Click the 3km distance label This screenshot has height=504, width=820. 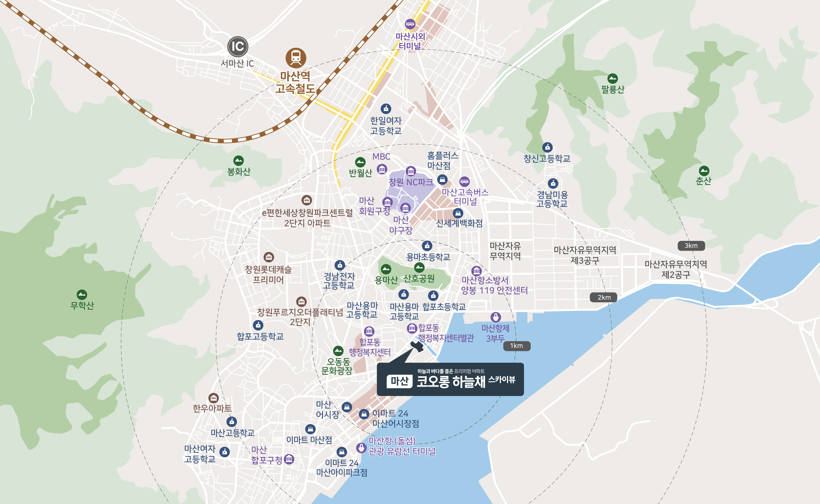pos(691,246)
